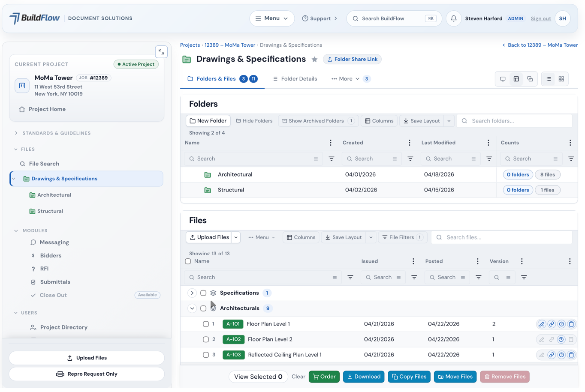Click the question mark icon for A-101

(561, 324)
